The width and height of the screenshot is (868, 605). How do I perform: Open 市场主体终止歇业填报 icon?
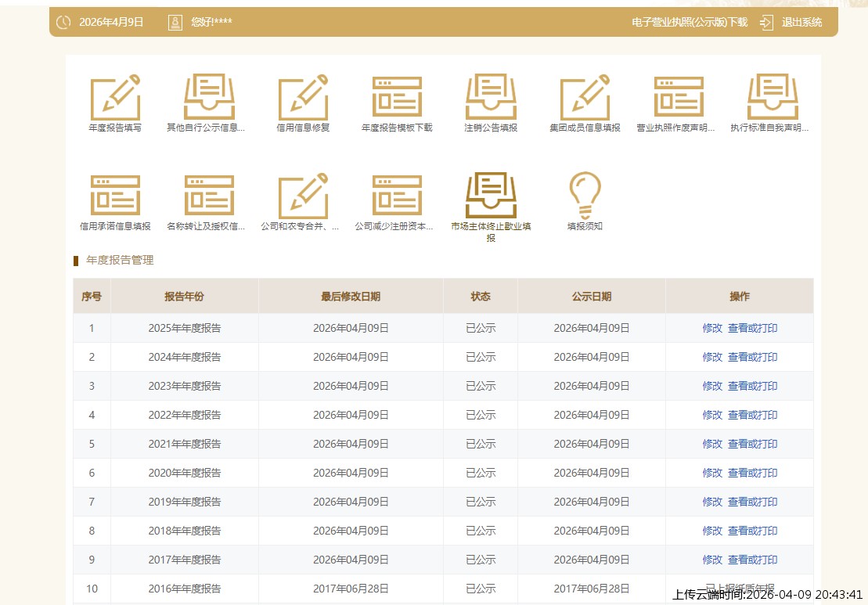click(491, 196)
